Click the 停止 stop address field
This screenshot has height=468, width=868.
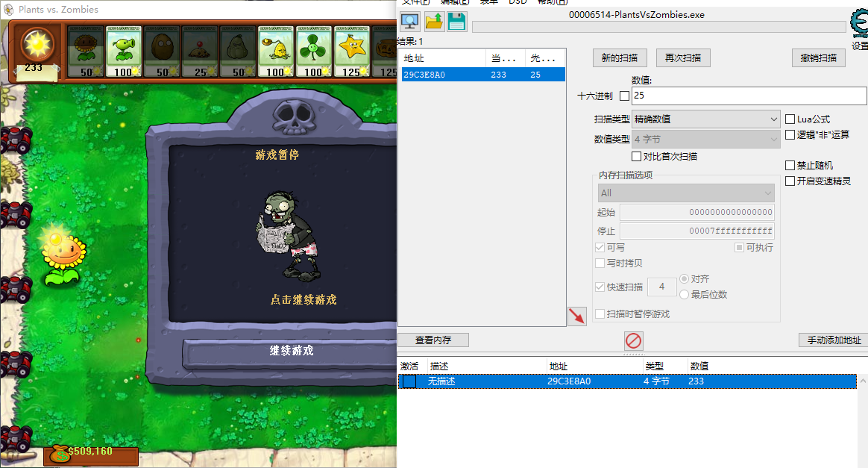(x=697, y=231)
